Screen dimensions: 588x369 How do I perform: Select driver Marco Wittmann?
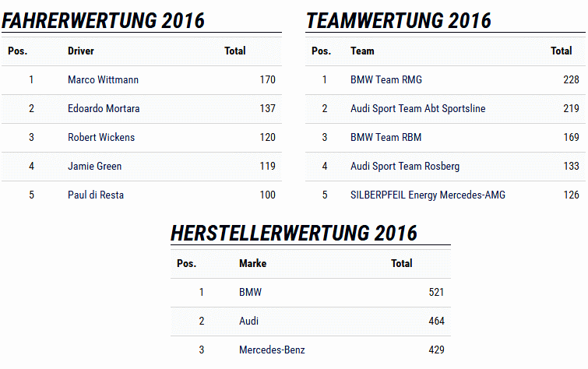point(103,80)
